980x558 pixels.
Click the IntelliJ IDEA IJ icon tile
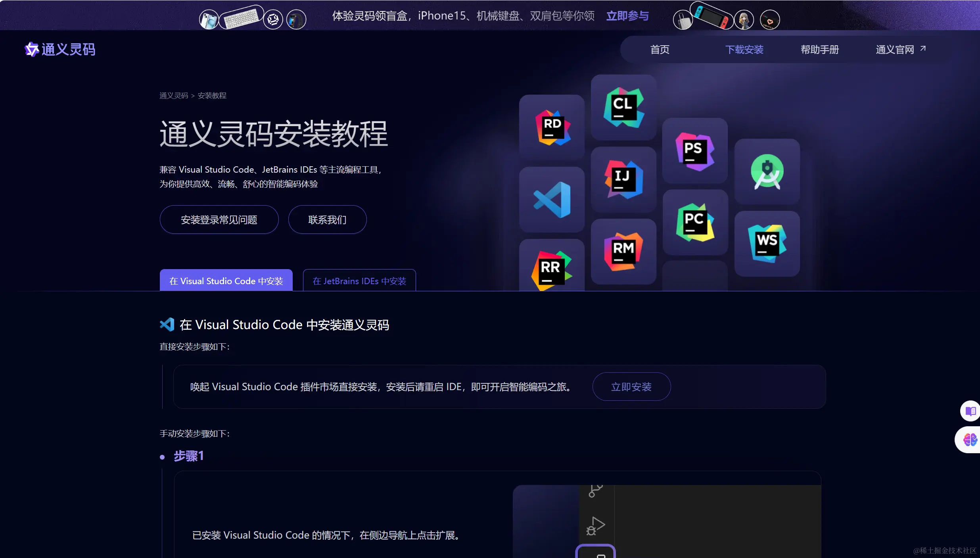pyautogui.click(x=623, y=179)
